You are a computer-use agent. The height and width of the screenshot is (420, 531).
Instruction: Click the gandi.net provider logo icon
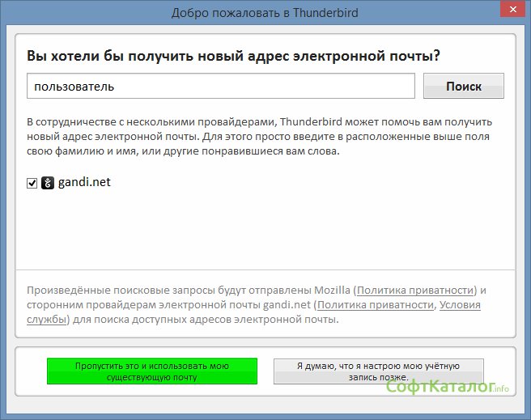pyautogui.click(x=48, y=183)
